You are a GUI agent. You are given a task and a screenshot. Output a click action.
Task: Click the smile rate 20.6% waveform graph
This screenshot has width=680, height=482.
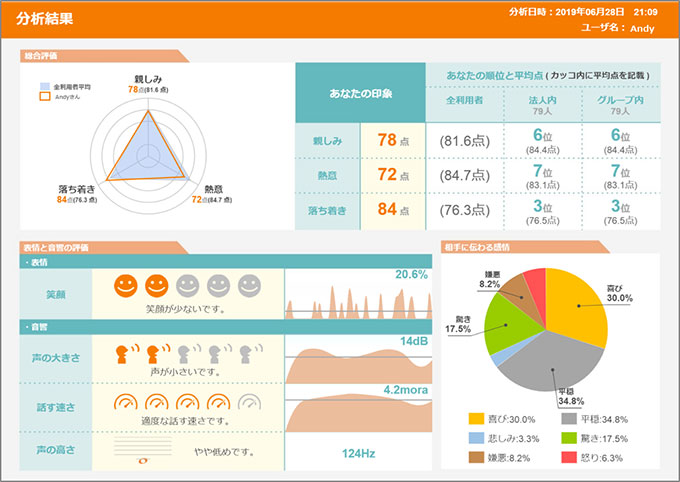(358, 299)
